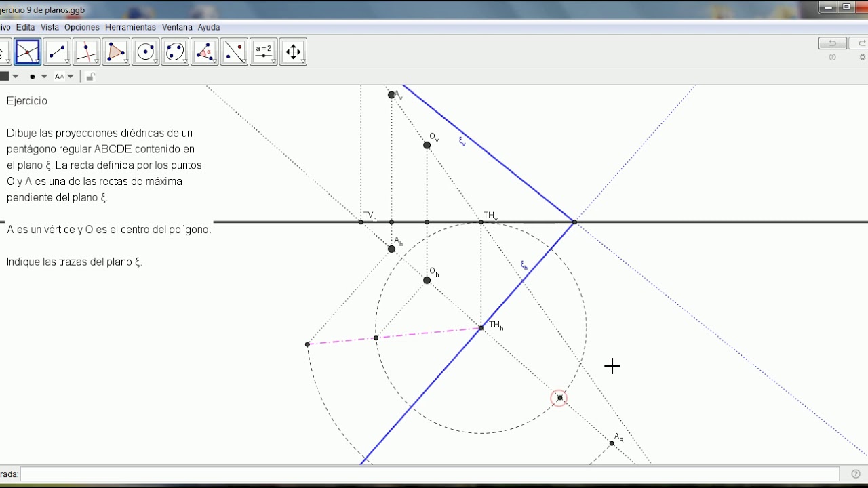Select the Move Graphics View tool
The image size is (868, 488).
[293, 52]
